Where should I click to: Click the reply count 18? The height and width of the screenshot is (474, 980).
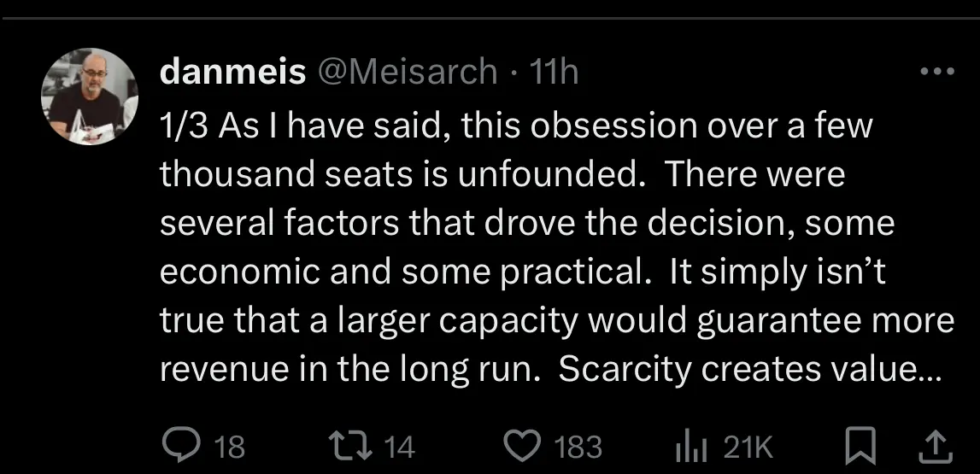click(x=226, y=447)
